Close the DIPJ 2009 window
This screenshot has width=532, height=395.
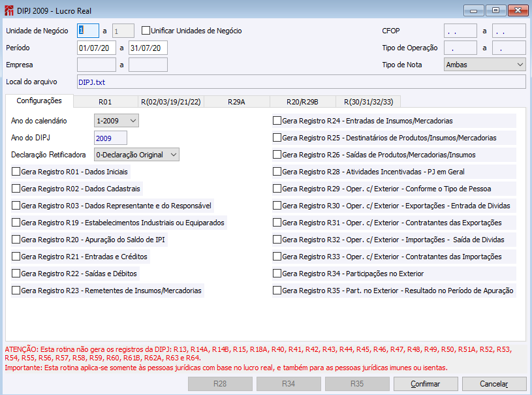pos(518,10)
